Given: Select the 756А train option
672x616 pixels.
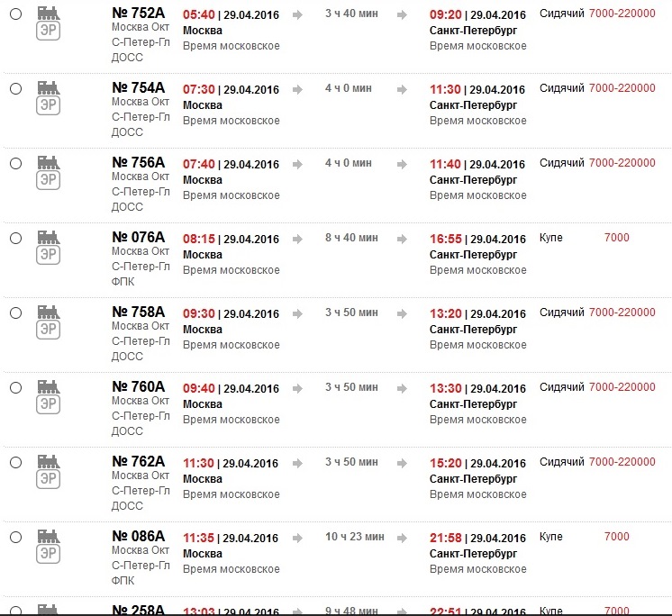Looking at the screenshot, I should (x=15, y=163).
